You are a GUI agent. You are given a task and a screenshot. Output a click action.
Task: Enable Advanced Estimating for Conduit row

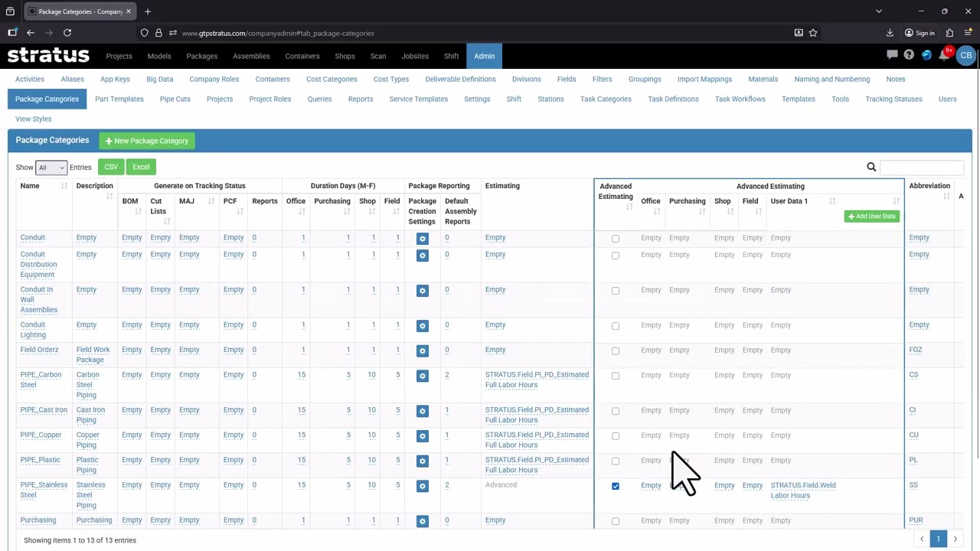tap(616, 239)
